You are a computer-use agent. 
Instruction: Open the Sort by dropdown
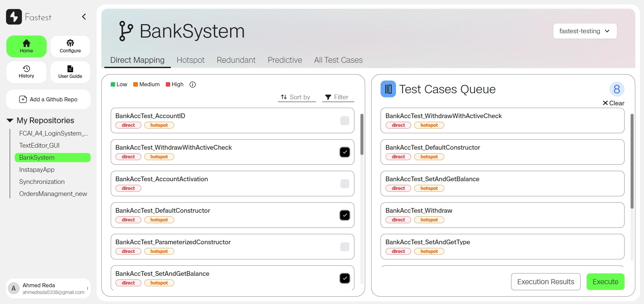(297, 97)
